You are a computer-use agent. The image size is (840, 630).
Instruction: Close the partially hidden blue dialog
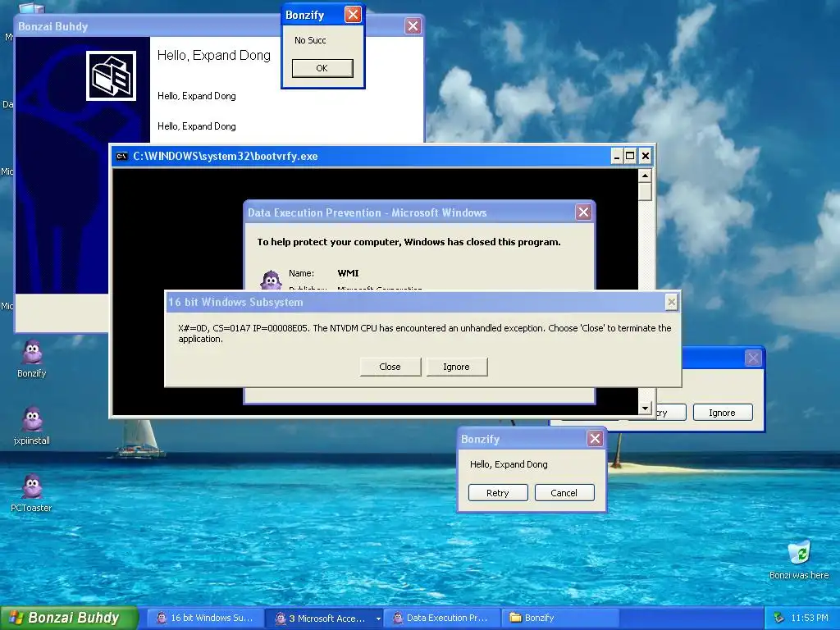click(753, 358)
